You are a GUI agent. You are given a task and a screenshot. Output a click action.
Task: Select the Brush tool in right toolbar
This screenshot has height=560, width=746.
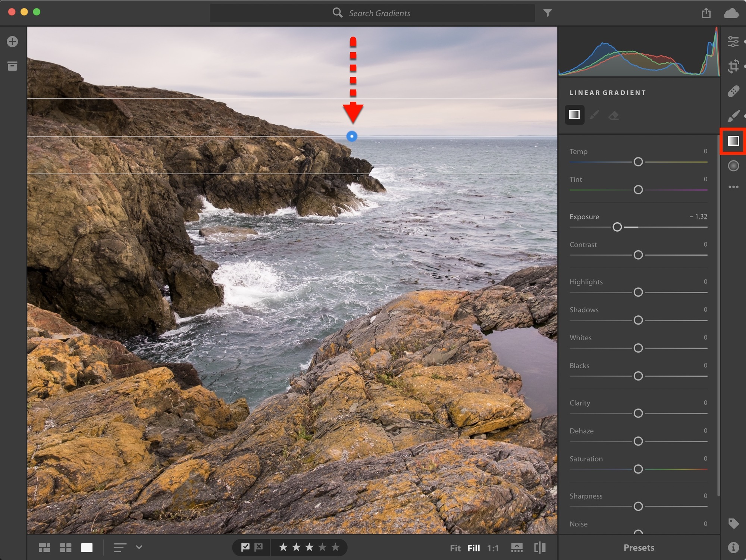click(x=733, y=116)
